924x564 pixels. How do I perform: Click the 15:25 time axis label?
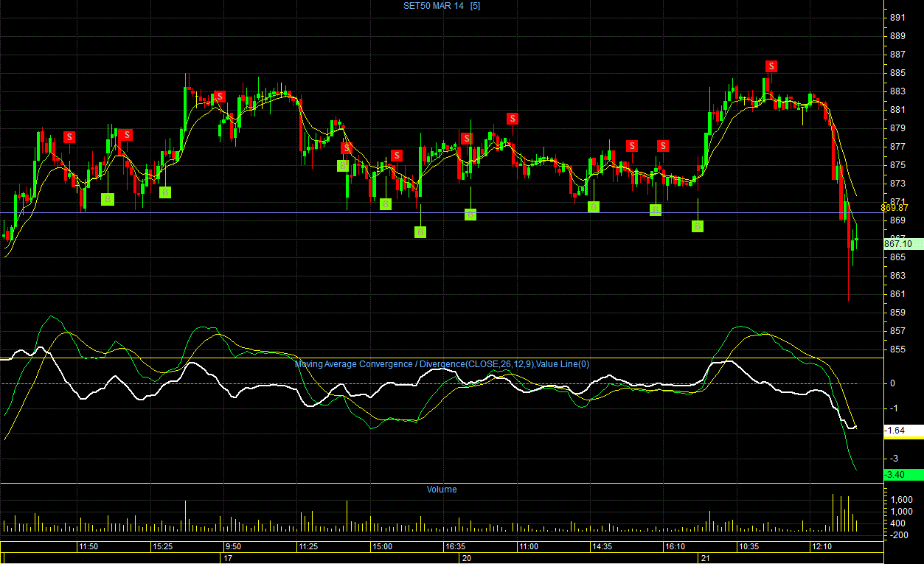point(162,547)
